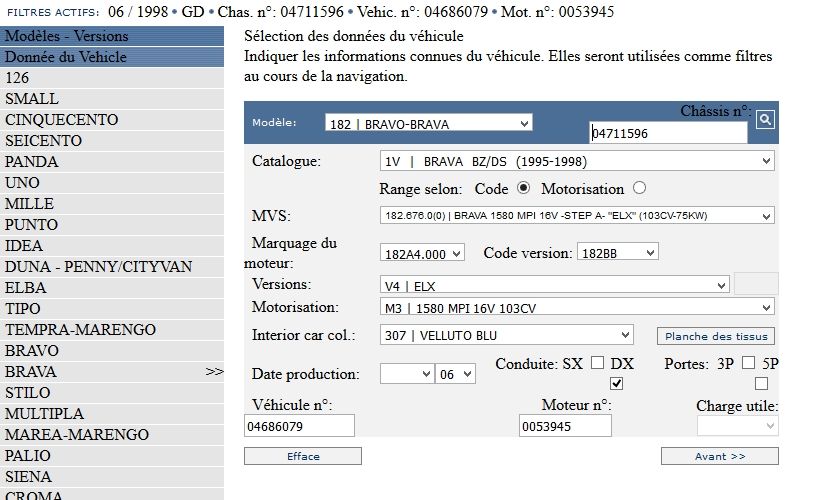The image size is (824, 500).
Task: Select MILLE in the model list
Action: pyautogui.click(x=112, y=203)
